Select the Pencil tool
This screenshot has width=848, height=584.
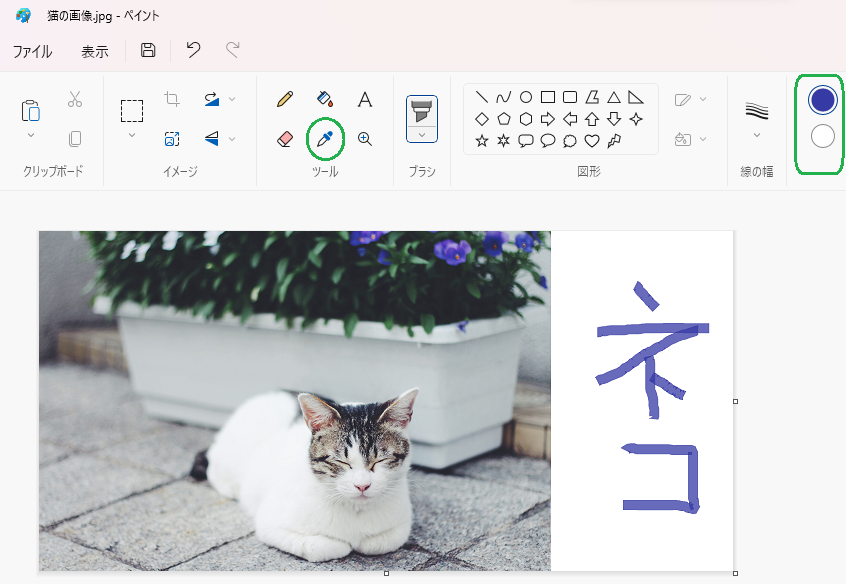284,99
